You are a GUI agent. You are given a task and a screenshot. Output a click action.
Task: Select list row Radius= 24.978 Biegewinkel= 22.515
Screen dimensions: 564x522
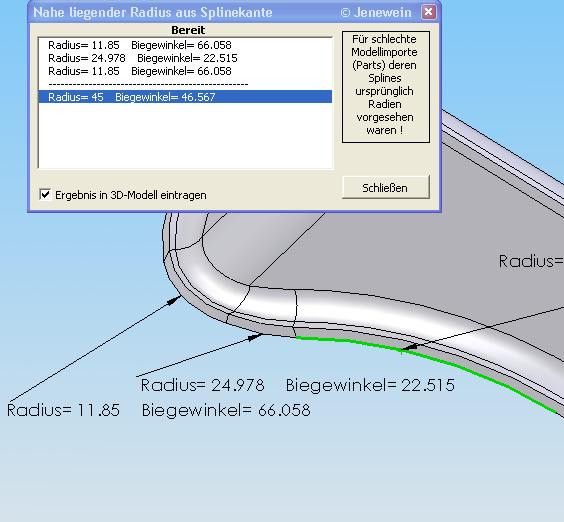tap(185, 58)
